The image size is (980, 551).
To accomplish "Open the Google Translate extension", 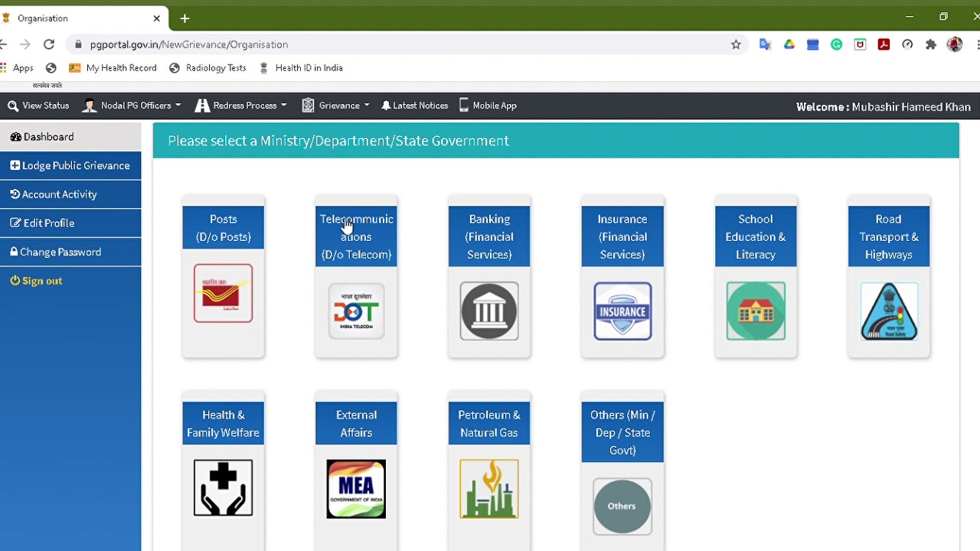I will [765, 44].
